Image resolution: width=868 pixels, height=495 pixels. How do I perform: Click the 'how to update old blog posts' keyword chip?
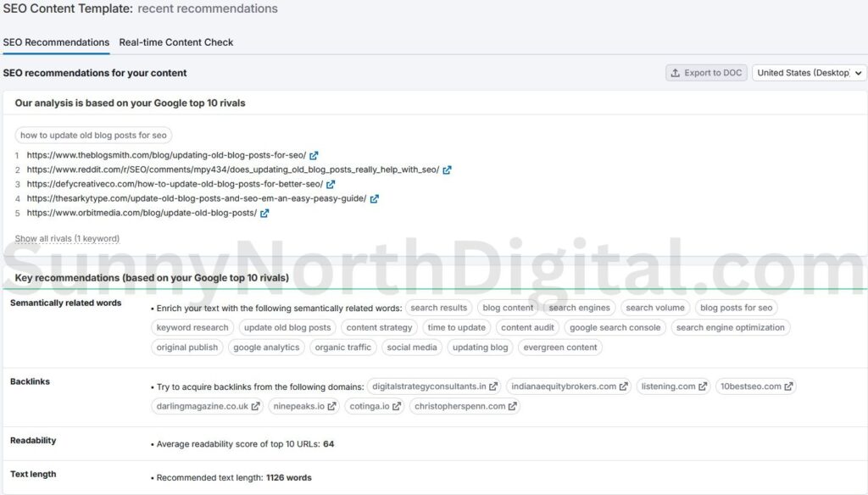[x=92, y=135]
